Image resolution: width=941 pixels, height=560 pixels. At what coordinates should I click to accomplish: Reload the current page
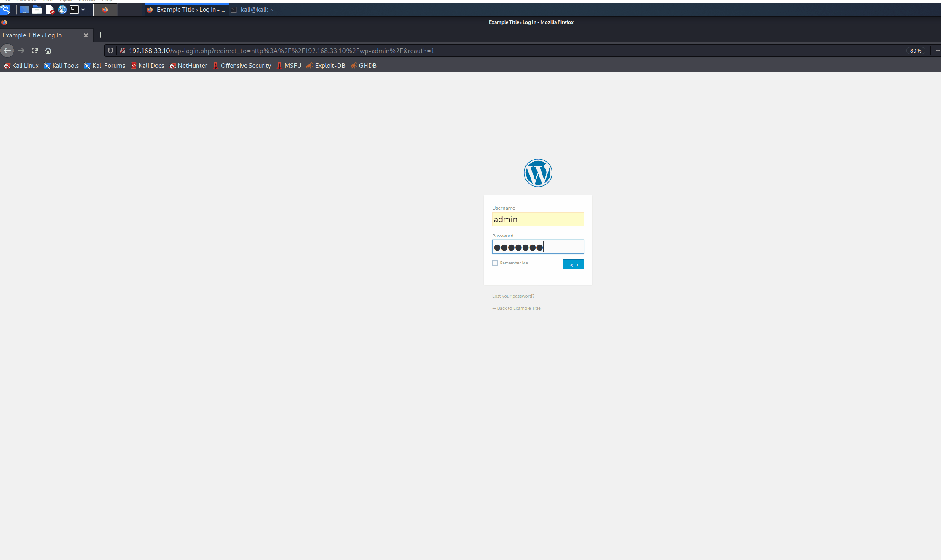click(x=35, y=51)
